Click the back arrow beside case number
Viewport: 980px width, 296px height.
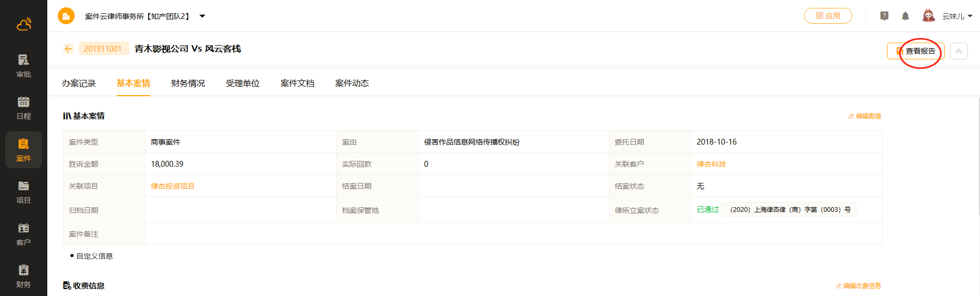[x=68, y=49]
